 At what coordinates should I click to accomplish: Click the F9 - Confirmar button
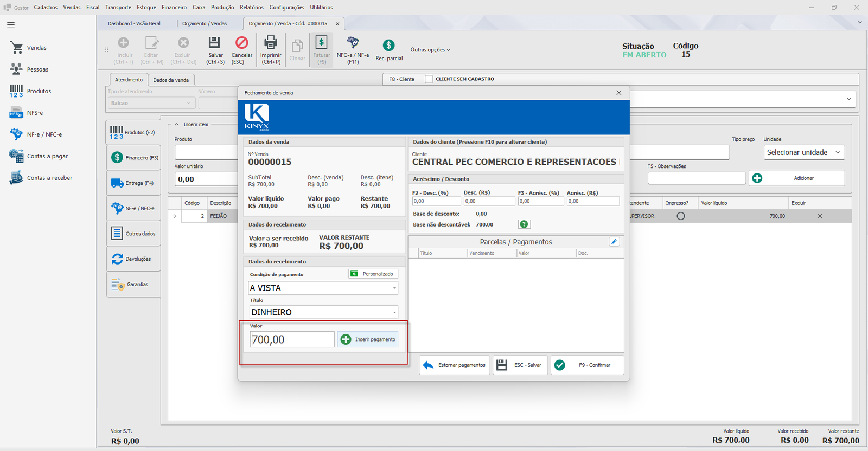(x=587, y=365)
